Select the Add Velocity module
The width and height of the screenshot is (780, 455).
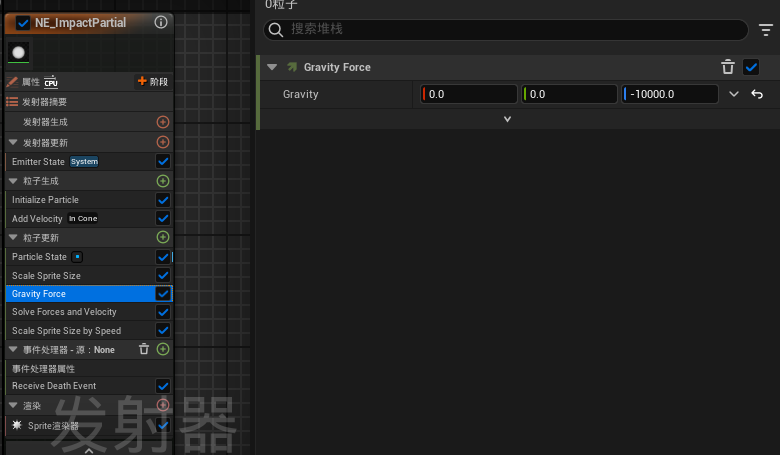click(x=90, y=219)
